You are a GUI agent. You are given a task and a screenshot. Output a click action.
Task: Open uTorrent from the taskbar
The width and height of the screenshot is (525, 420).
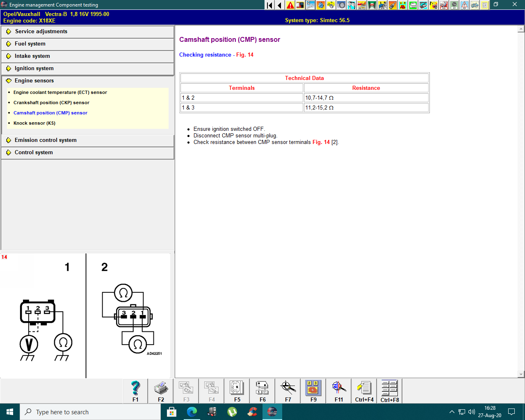pyautogui.click(x=232, y=412)
